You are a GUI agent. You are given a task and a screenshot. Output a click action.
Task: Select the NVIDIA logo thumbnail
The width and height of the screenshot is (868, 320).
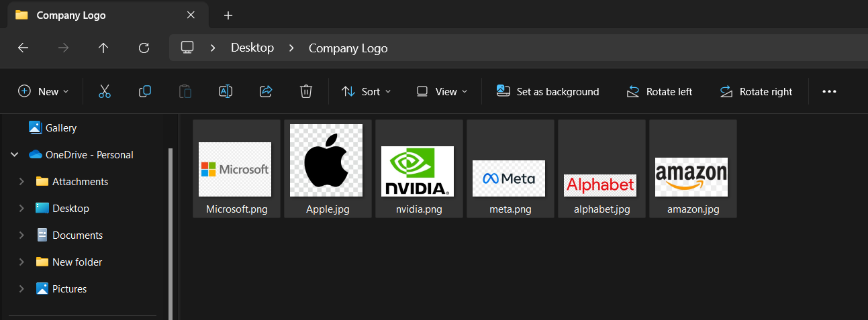pyautogui.click(x=418, y=171)
